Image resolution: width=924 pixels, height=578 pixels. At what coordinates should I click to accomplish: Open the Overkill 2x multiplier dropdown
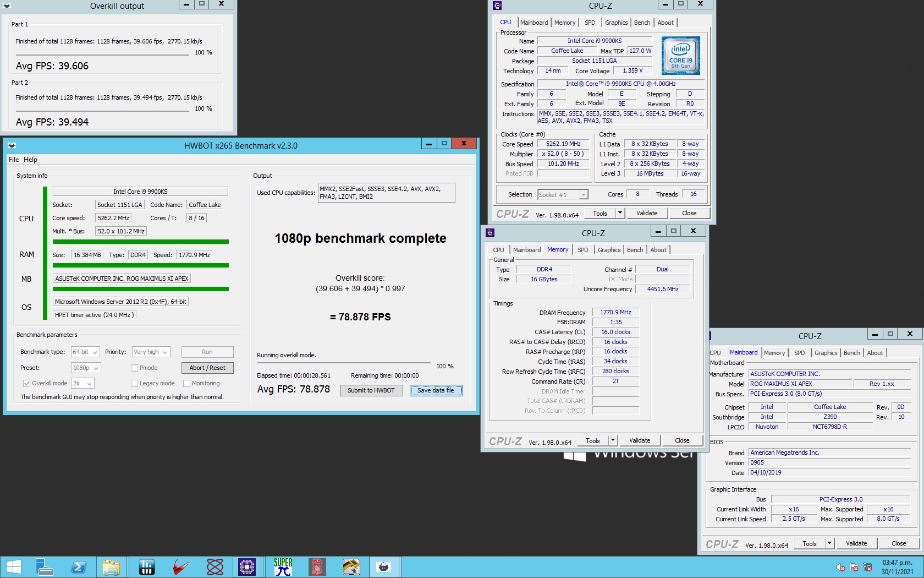pos(82,383)
